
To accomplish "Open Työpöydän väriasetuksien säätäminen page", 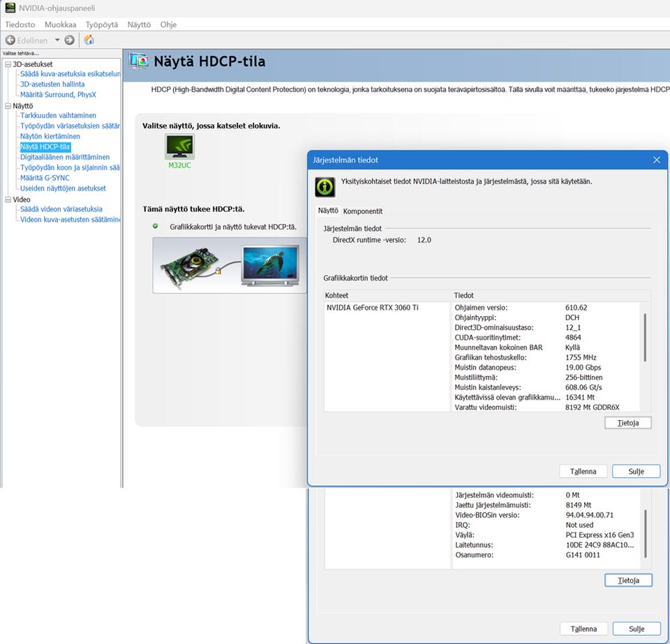I will pos(70,126).
